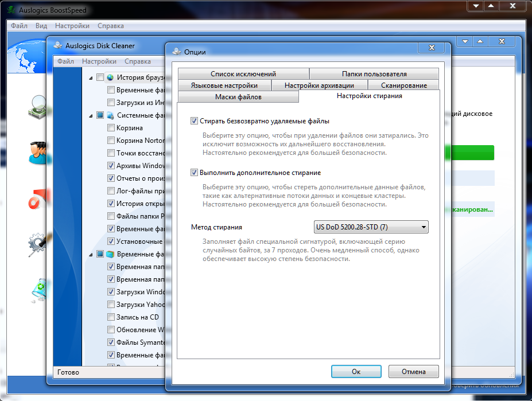Click the Опции dialog title icon

click(x=177, y=52)
